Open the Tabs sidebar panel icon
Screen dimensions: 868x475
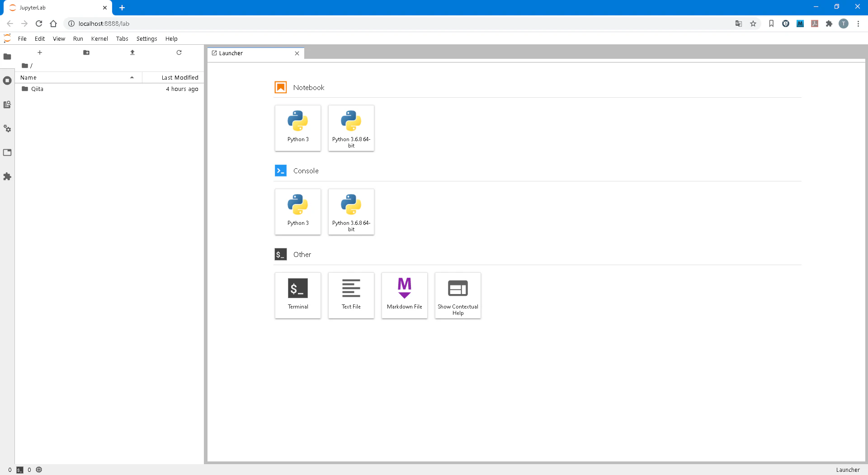pos(7,152)
